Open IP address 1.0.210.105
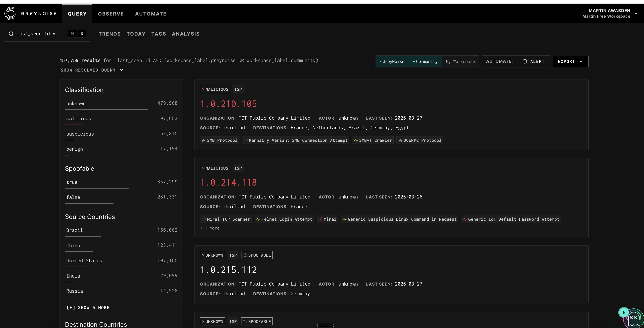 (x=229, y=104)
